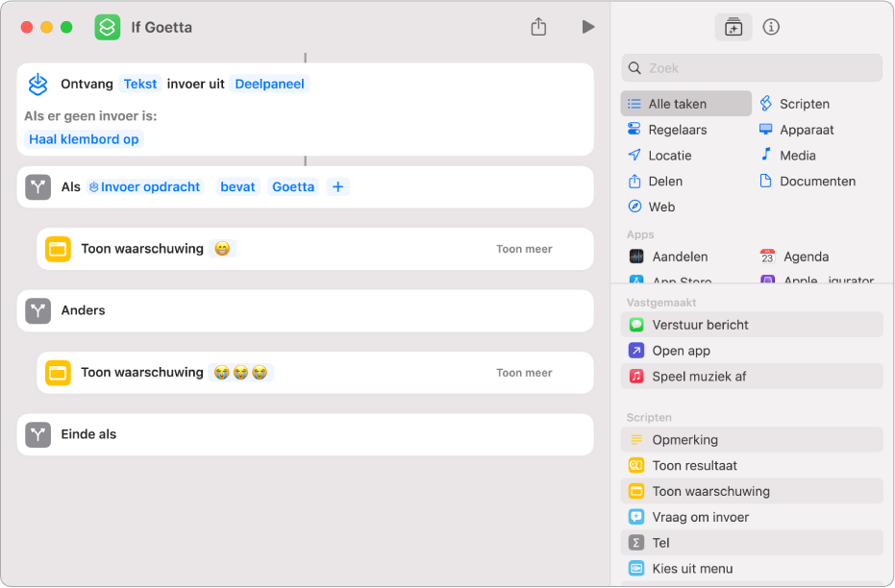Edit the grinning emoji alert text

click(222, 249)
